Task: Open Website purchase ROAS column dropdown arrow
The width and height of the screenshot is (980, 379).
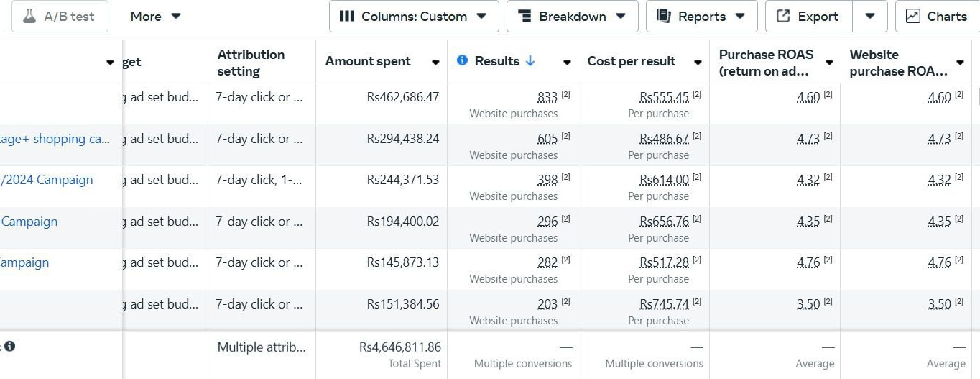Action: click(961, 63)
